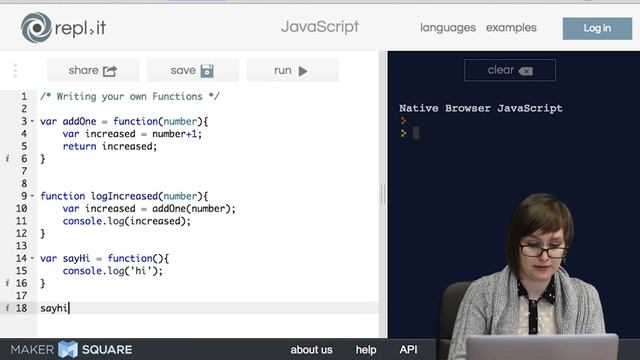640x360 pixels.
Task: Click the comment text on line 1
Action: (130, 96)
